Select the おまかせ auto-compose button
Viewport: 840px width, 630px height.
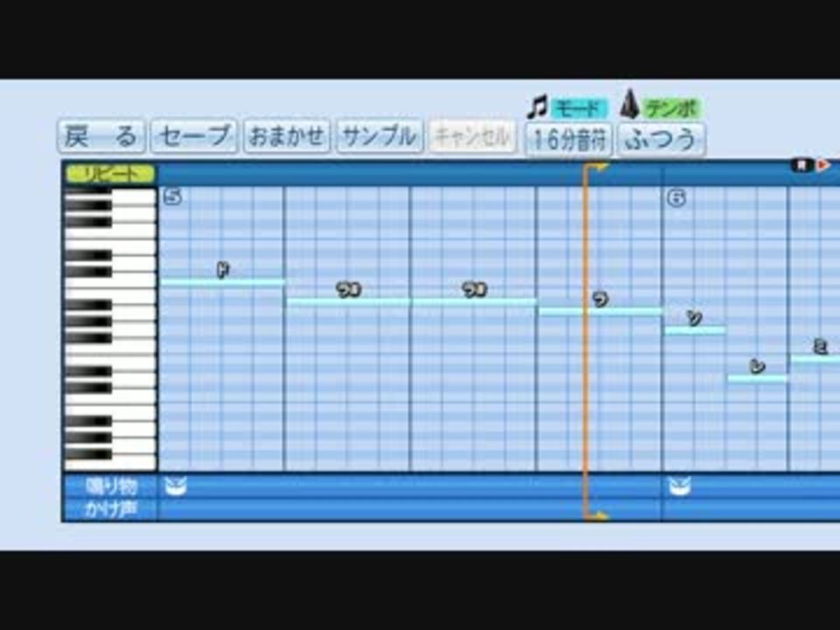(287, 136)
